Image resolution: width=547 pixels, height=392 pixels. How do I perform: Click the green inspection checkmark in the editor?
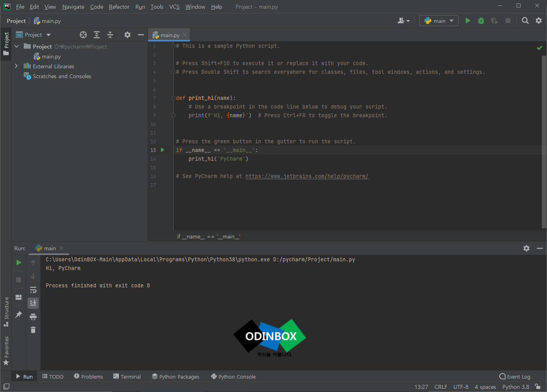pos(539,48)
